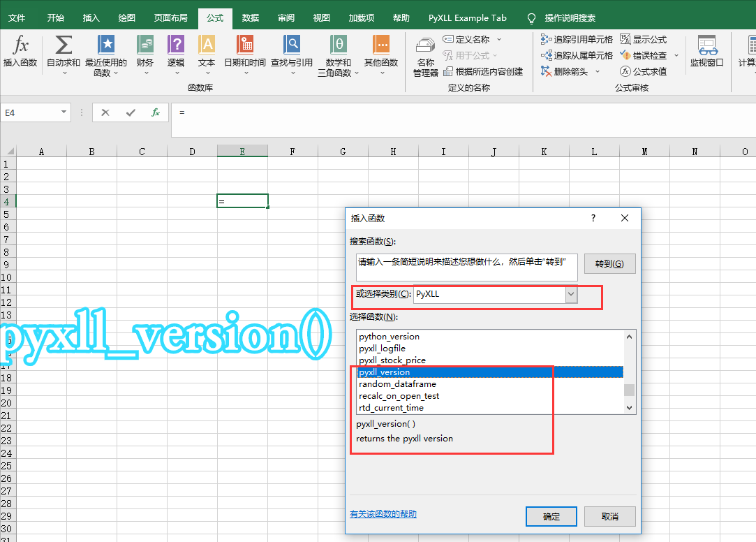Click the lightbulb Tell Me search icon
The image size is (756, 542).
[x=531, y=18]
